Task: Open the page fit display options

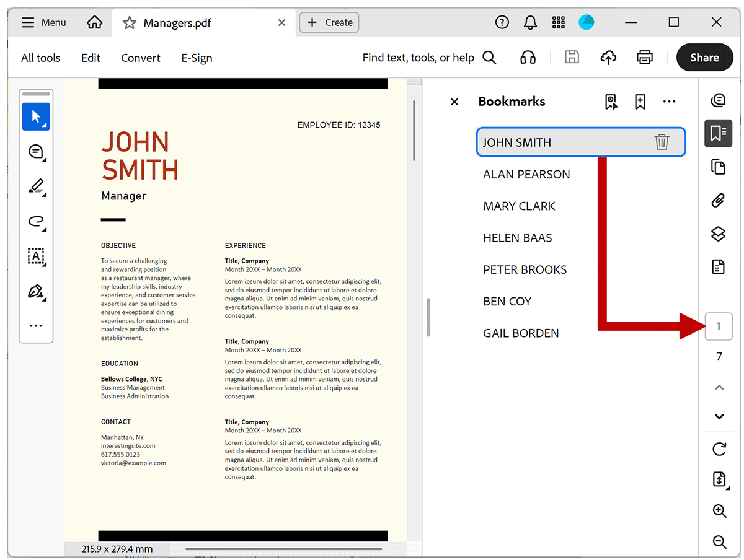Action: tap(719, 479)
